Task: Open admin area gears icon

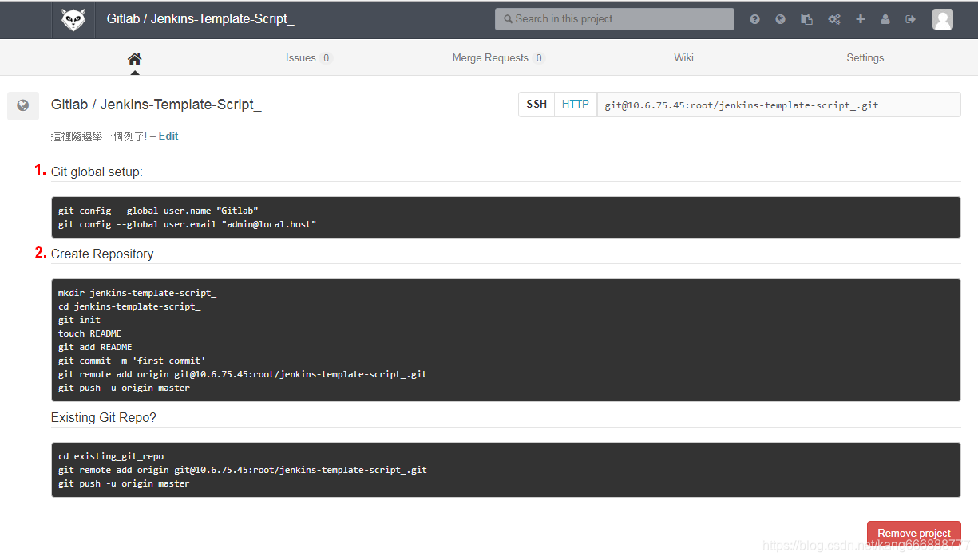Action: pos(834,19)
